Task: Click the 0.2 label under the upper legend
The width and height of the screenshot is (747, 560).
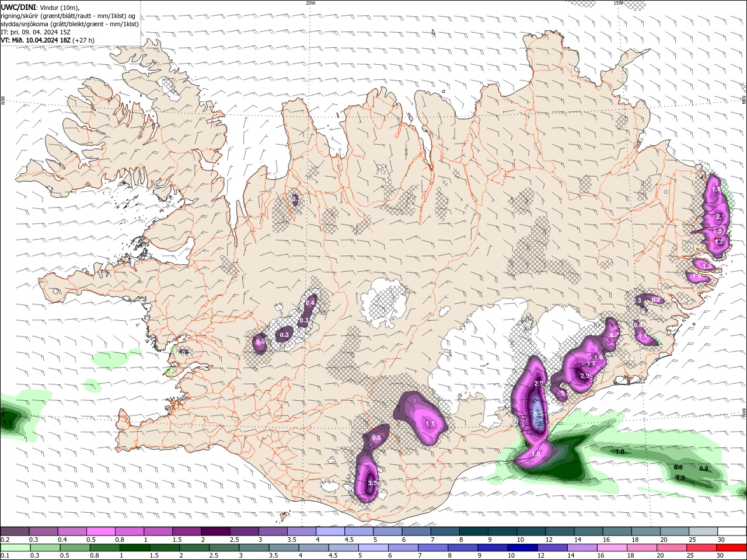Action: coord(5,540)
